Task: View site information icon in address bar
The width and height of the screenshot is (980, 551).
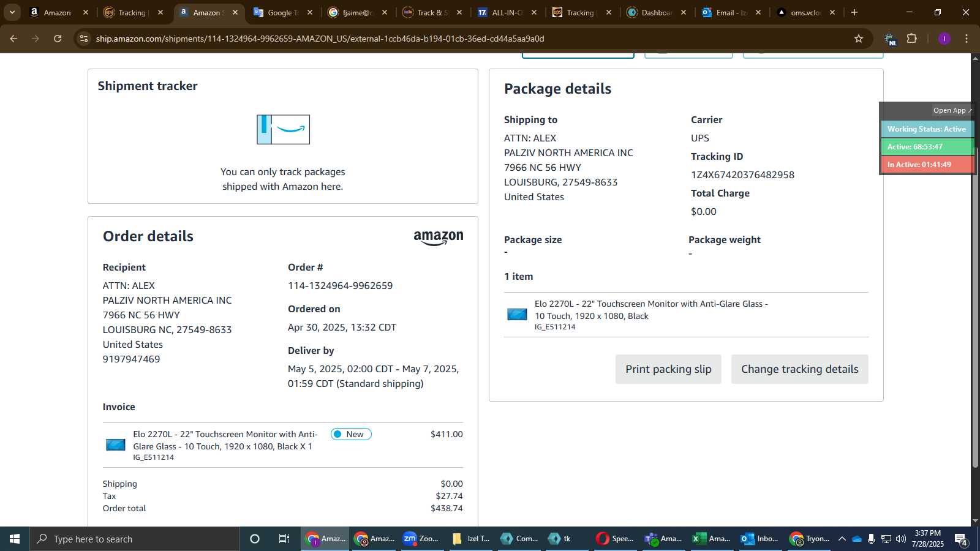Action: (x=84, y=39)
